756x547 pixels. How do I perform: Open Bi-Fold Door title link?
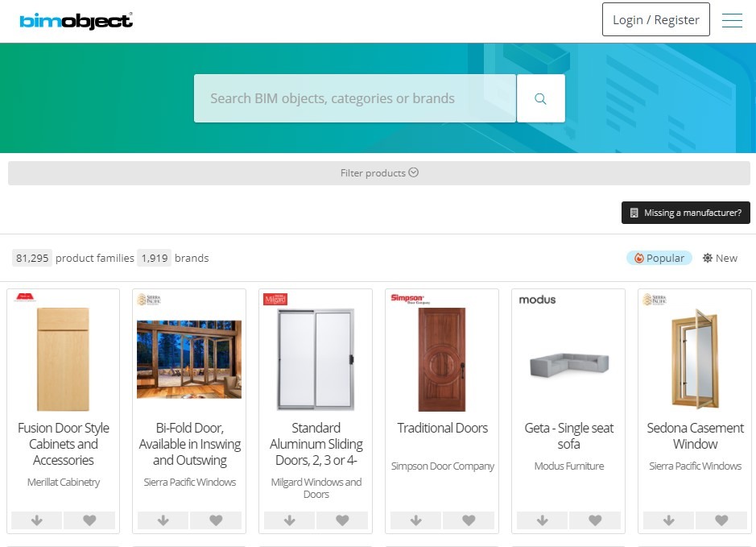pyautogui.click(x=189, y=444)
